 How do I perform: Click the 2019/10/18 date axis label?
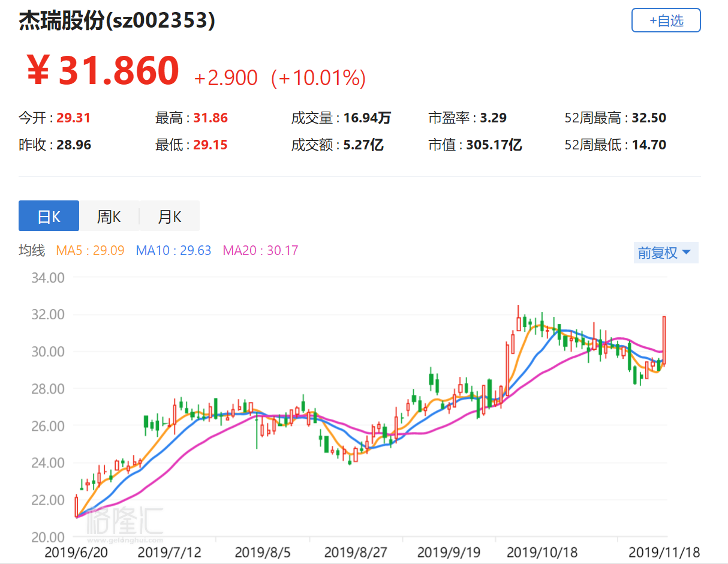tap(542, 551)
